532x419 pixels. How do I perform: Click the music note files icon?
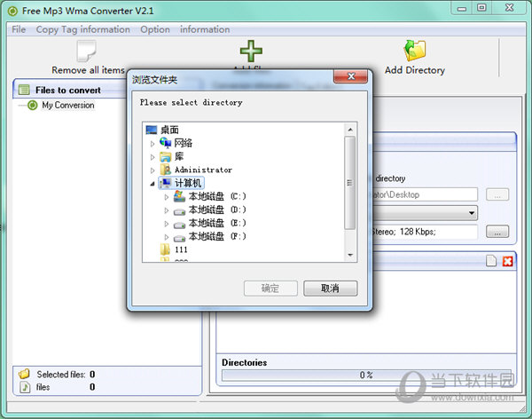(25, 387)
